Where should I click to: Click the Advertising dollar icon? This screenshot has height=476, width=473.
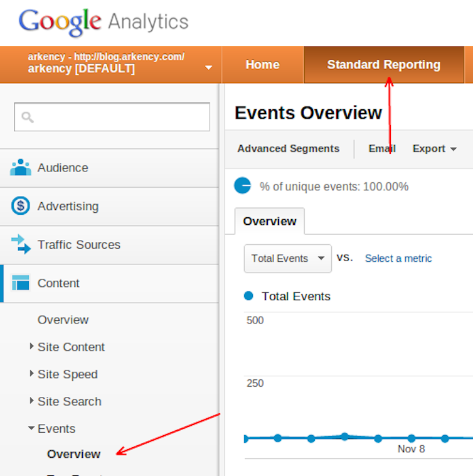21,206
